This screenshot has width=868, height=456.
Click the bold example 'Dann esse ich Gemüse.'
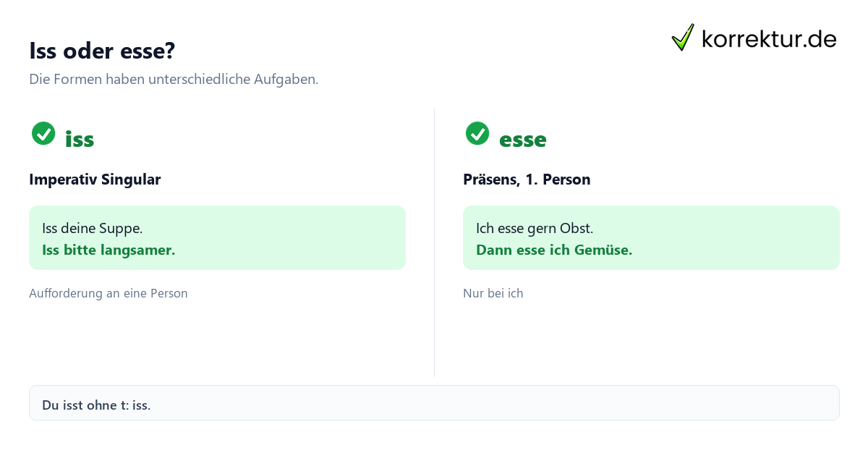(x=554, y=250)
